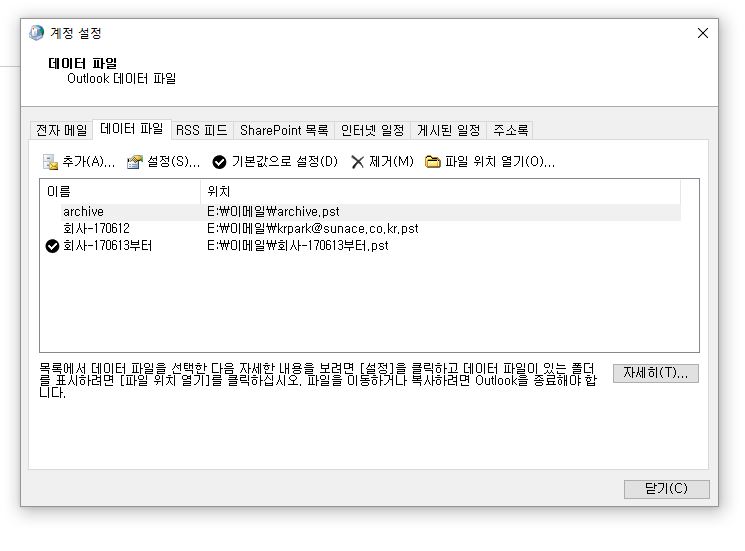Viewport: 745px width, 551px height.
Task: Open the 전자 메일 tab
Action: tap(62, 130)
